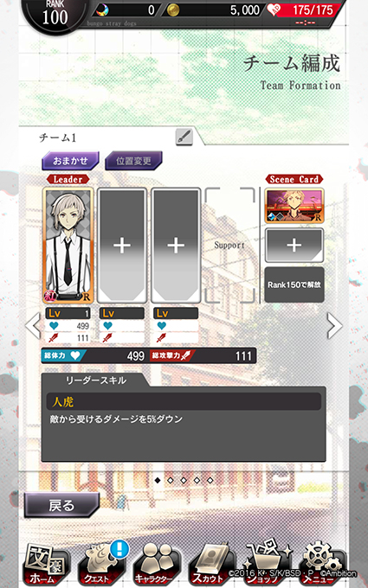Screen dimensions: 368x588
Task: Select the Leader character card
Action: tap(68, 246)
